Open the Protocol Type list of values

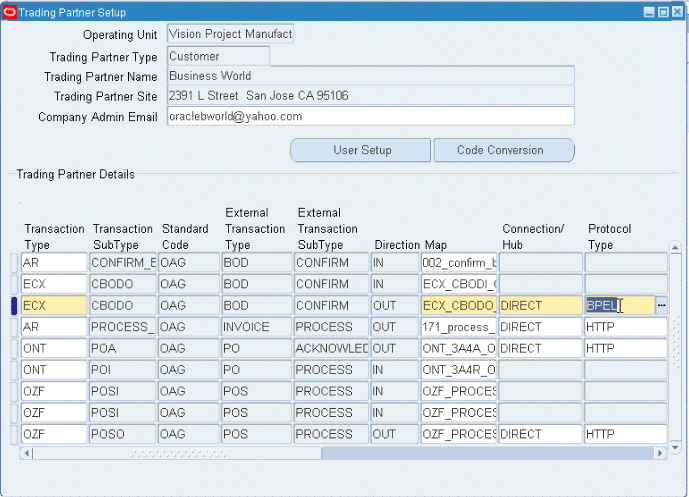click(661, 305)
